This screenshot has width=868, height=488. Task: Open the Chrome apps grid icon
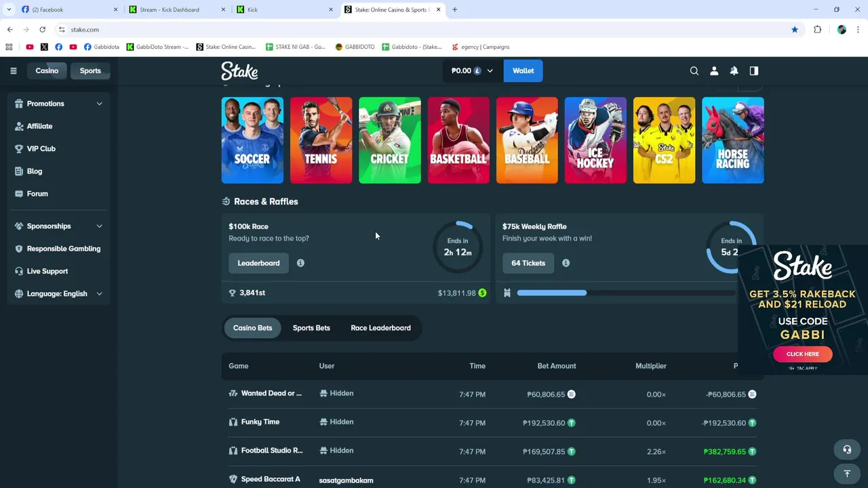coord(9,47)
